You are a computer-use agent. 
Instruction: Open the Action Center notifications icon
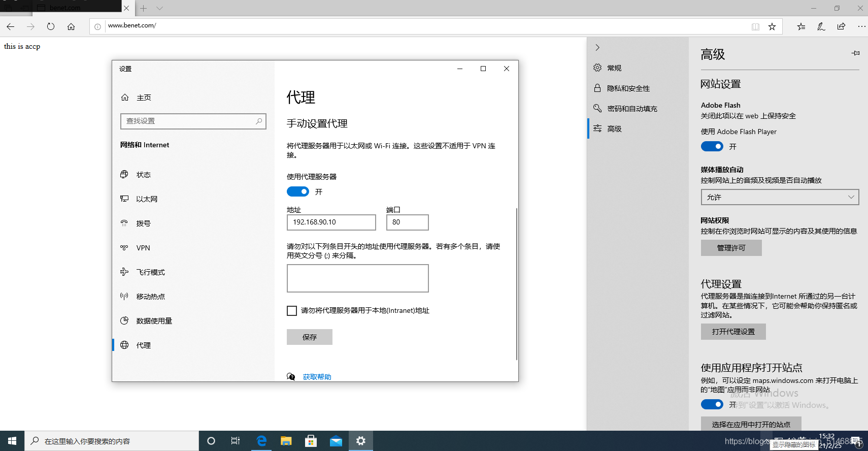click(x=856, y=441)
